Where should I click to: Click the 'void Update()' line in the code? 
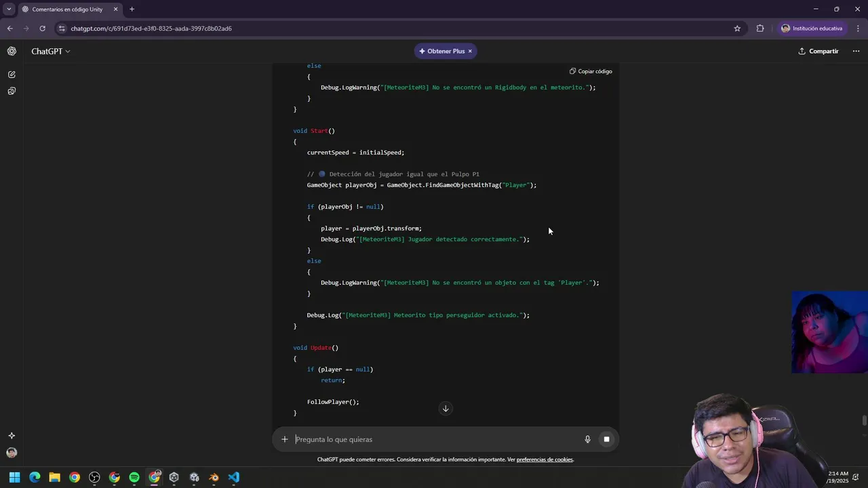click(315, 348)
